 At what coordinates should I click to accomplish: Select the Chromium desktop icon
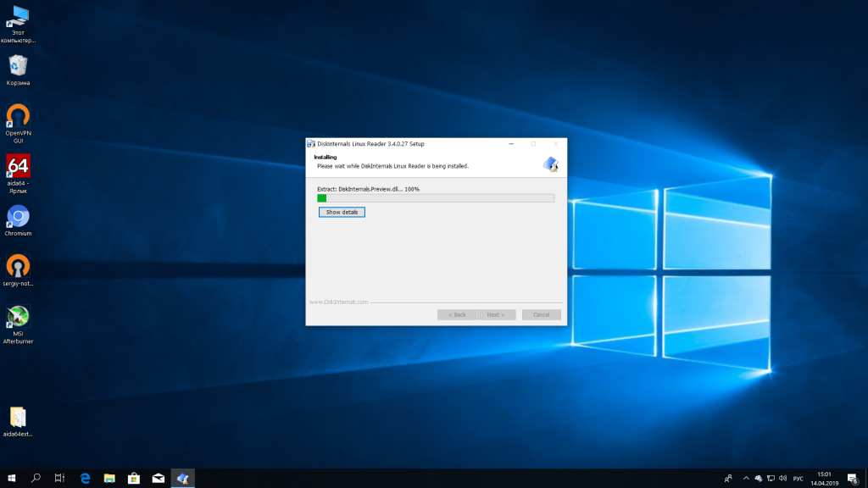point(18,217)
